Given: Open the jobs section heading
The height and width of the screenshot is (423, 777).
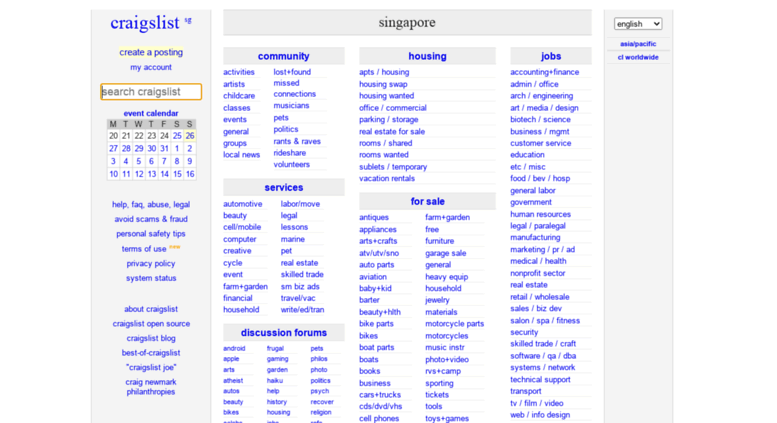Looking at the screenshot, I should [x=551, y=56].
